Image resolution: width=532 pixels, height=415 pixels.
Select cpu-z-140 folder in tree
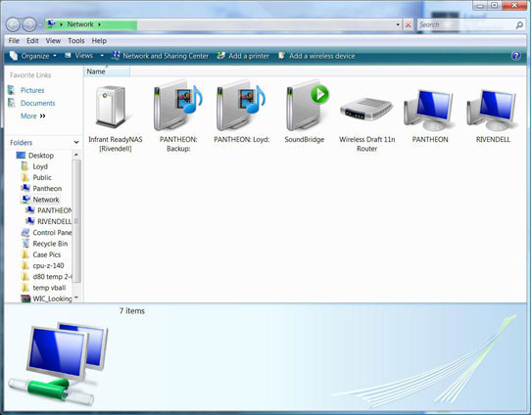point(48,265)
